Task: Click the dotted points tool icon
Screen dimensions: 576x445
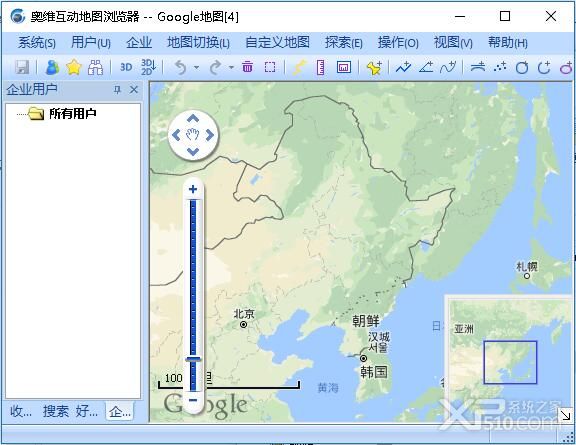Action: (500, 67)
